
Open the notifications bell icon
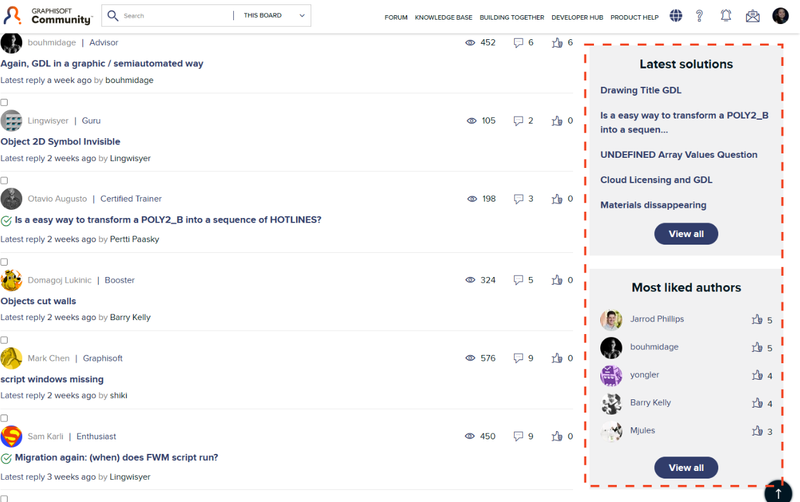726,16
